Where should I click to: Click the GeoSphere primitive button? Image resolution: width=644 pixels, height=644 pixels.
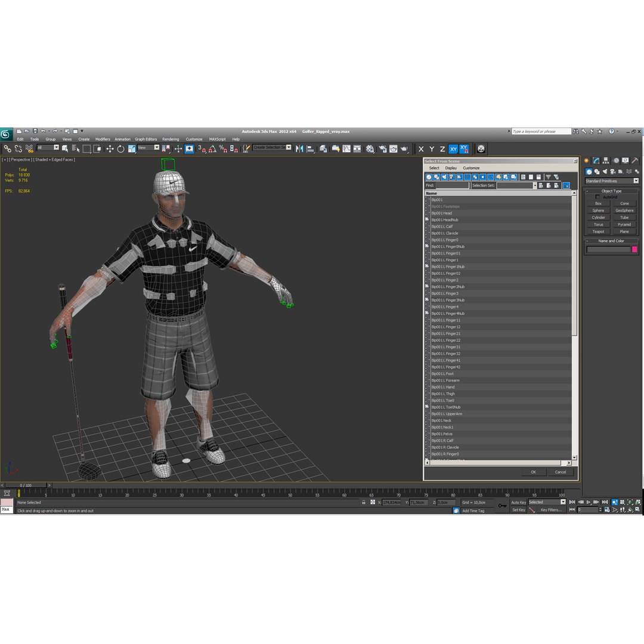click(x=624, y=210)
